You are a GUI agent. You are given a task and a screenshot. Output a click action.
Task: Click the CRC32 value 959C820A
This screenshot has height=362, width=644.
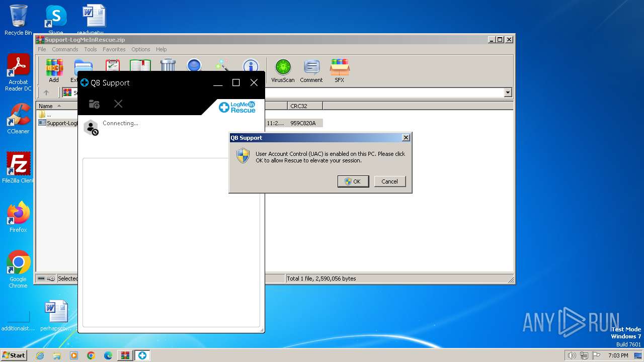303,123
